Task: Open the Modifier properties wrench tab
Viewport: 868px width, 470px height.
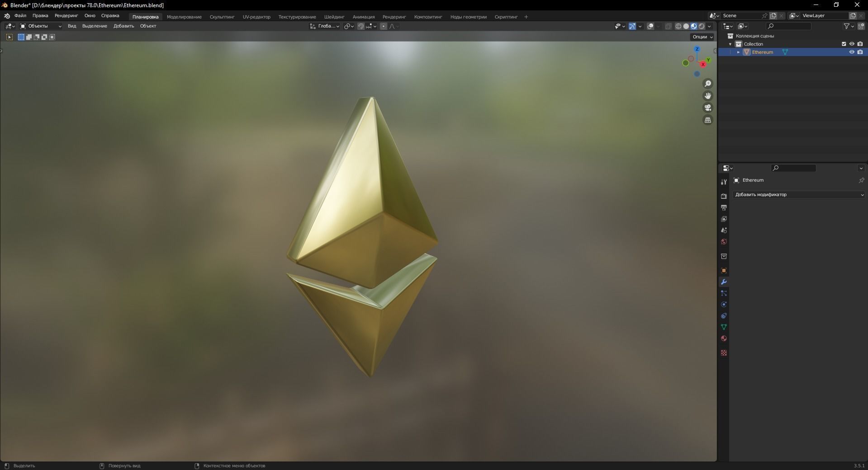Action: pos(724,282)
